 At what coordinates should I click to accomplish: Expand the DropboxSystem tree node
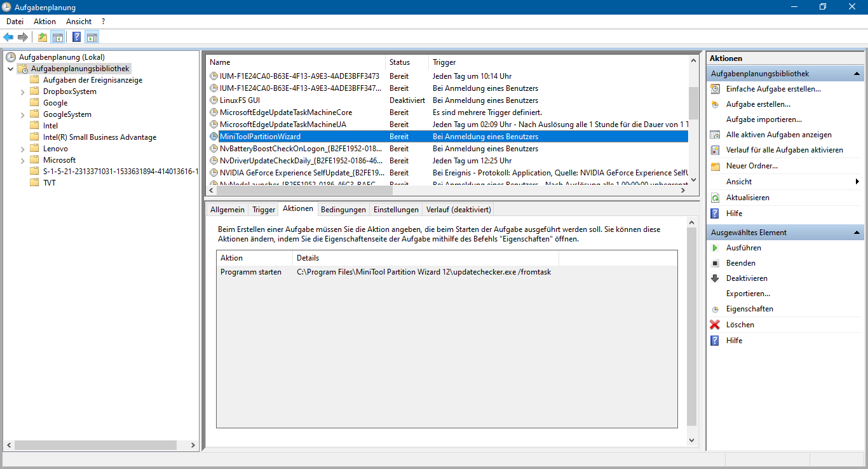(x=23, y=92)
